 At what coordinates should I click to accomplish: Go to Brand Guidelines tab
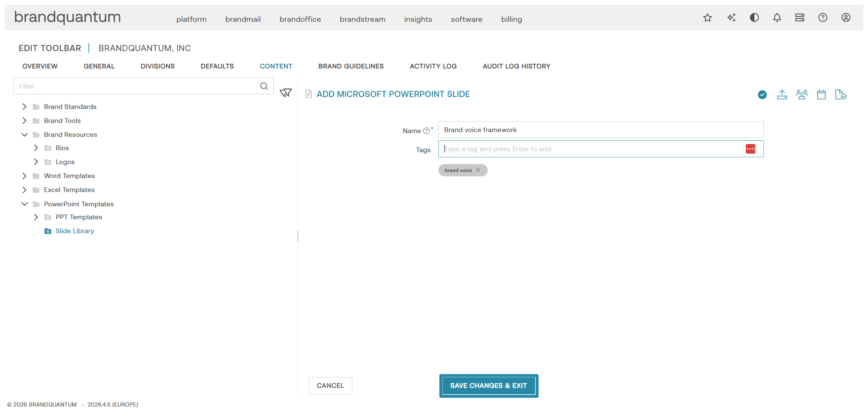pyautogui.click(x=351, y=66)
